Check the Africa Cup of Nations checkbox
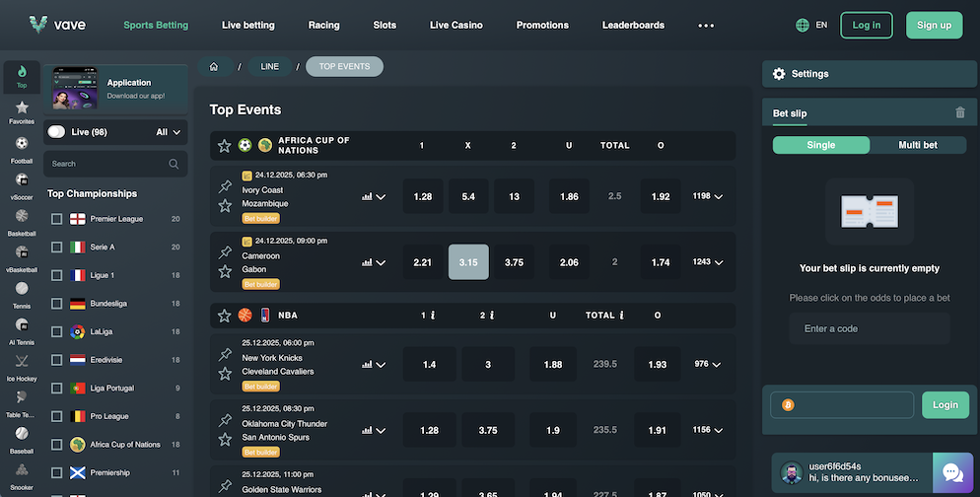 click(57, 445)
